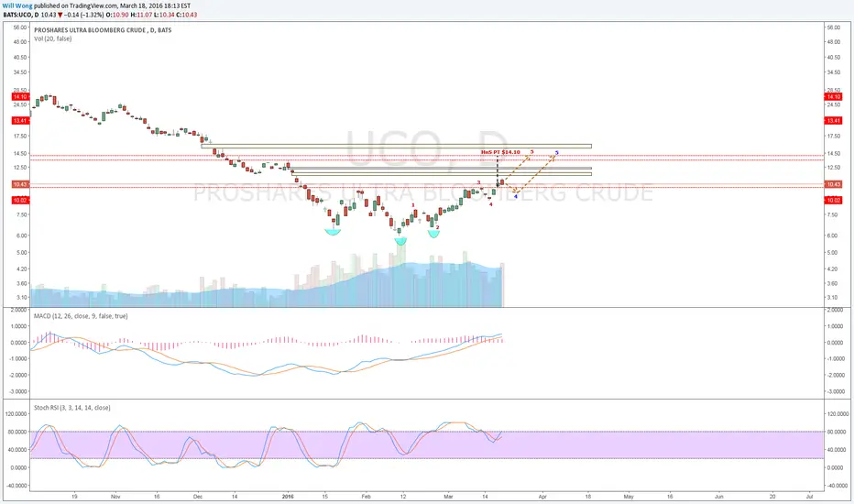Click the 3.10 label on left price axis
This screenshot has height=504, width=854.
[x=21, y=298]
